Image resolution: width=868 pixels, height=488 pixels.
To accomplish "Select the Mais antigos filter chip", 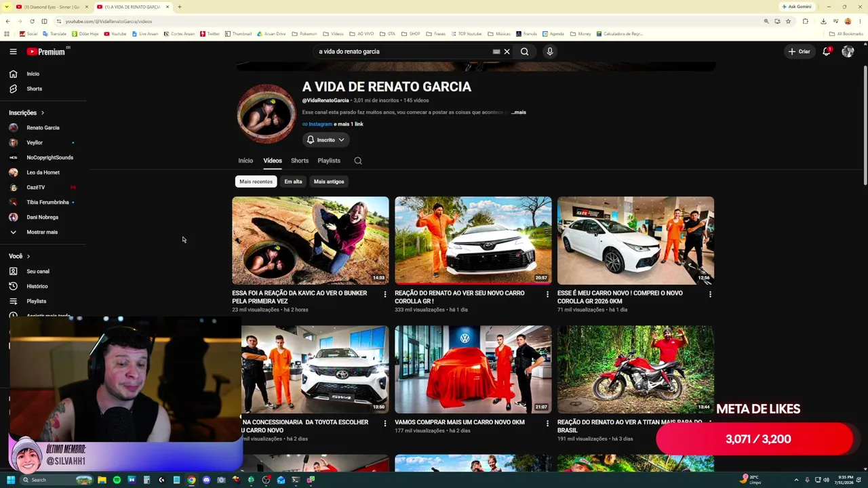I will (x=329, y=182).
